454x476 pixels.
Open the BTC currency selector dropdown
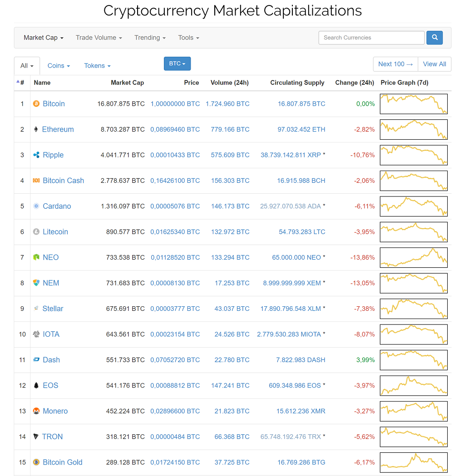click(x=178, y=64)
